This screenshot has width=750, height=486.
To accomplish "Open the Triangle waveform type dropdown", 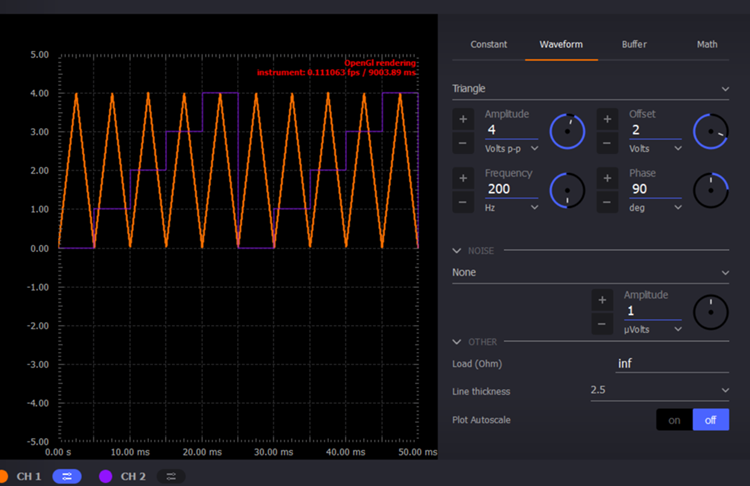I will 590,89.
